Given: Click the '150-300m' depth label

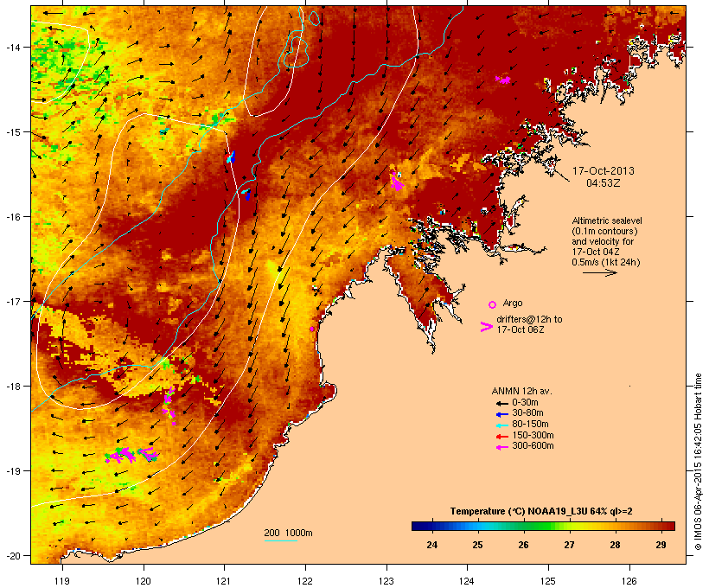Looking at the screenshot, I should 533,435.
